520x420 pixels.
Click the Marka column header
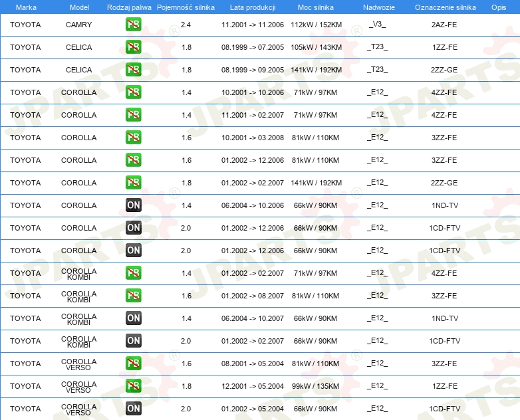[x=26, y=7]
